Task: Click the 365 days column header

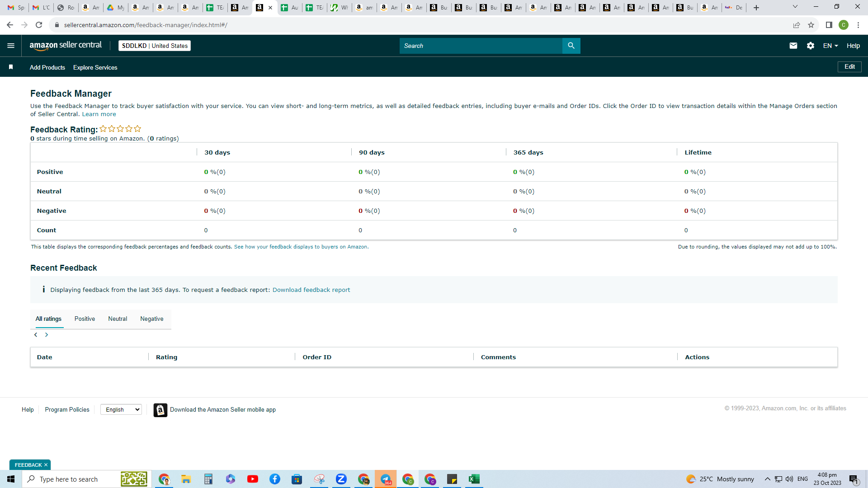Action: (528, 152)
